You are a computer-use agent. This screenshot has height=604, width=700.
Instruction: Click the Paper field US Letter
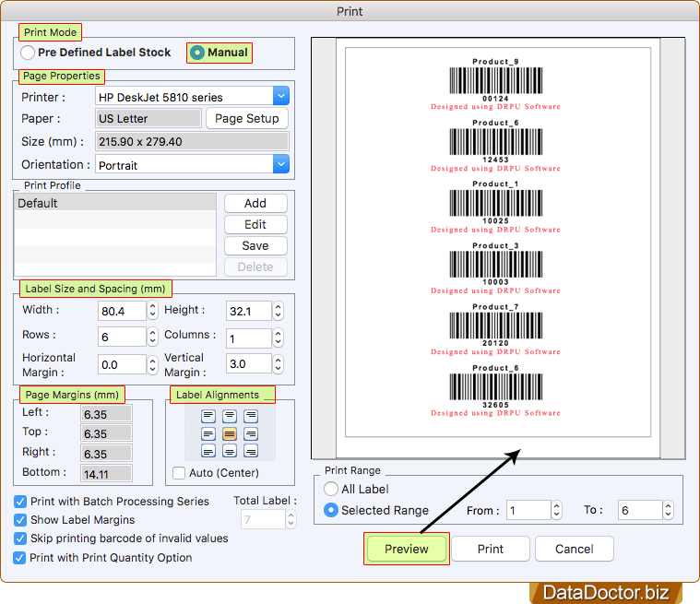point(148,118)
